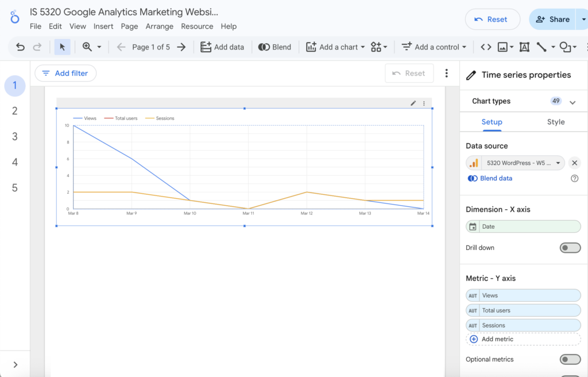Screen dimensions: 588x377
Task: Click the Blend data link
Action: 496,179
